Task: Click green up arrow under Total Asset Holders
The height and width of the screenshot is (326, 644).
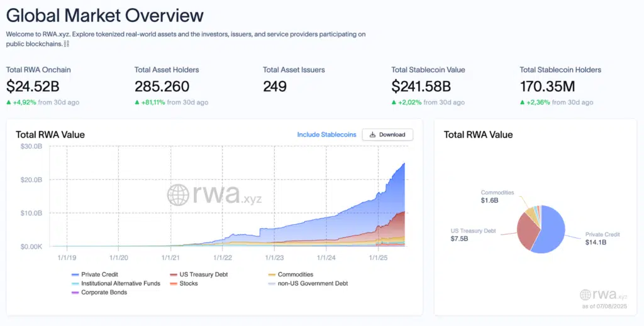Action: [137, 102]
